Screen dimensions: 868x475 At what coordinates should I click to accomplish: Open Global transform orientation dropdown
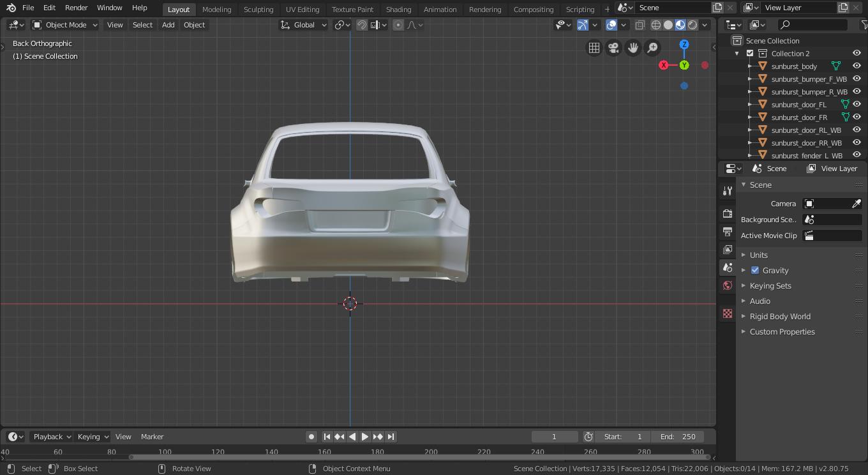point(303,25)
